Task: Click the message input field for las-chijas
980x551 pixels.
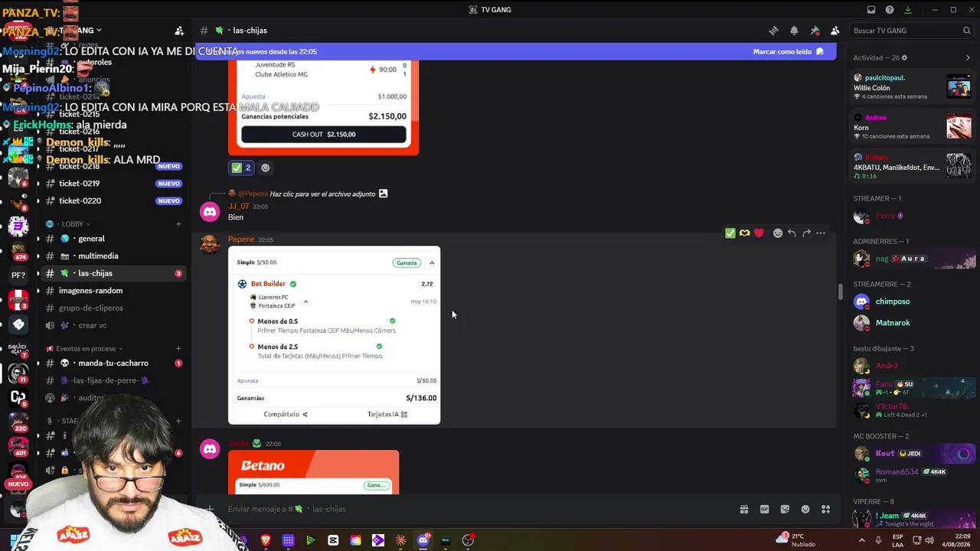Action: [x=475, y=509]
